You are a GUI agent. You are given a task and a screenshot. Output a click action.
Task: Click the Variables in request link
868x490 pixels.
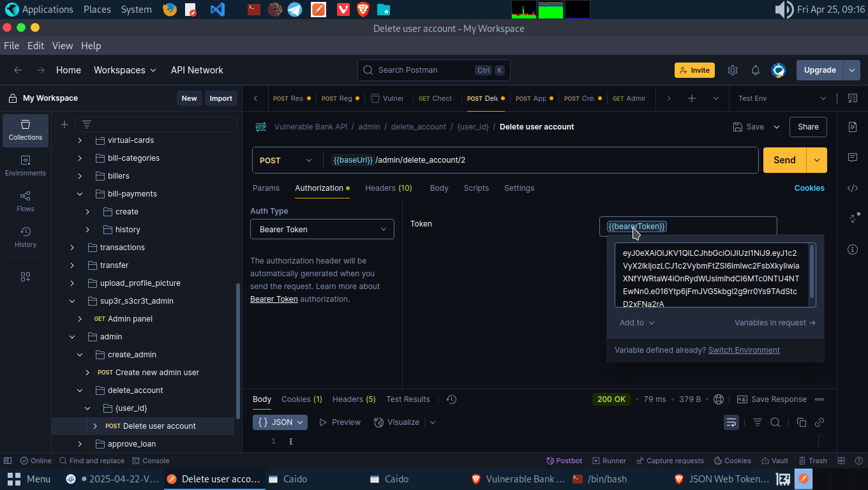775,323
